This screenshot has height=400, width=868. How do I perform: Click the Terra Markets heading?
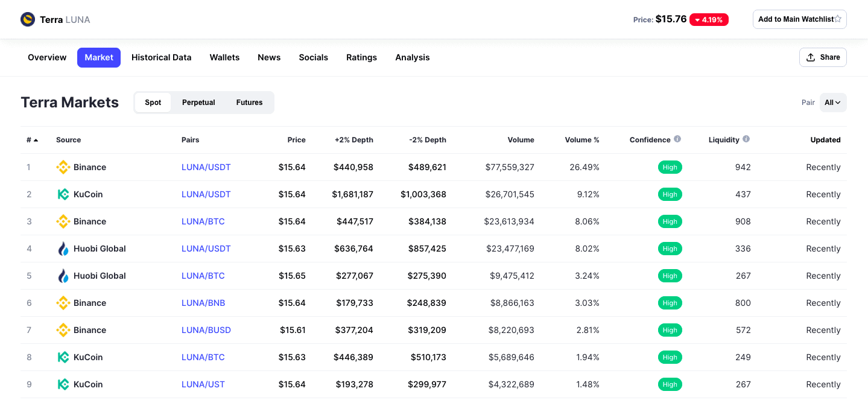[x=70, y=103]
